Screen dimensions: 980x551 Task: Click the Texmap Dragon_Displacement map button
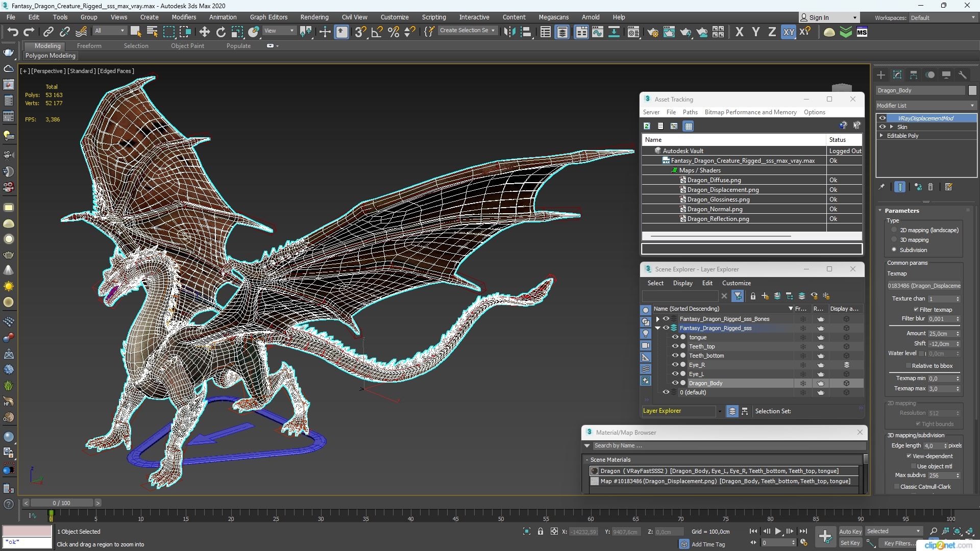point(924,286)
